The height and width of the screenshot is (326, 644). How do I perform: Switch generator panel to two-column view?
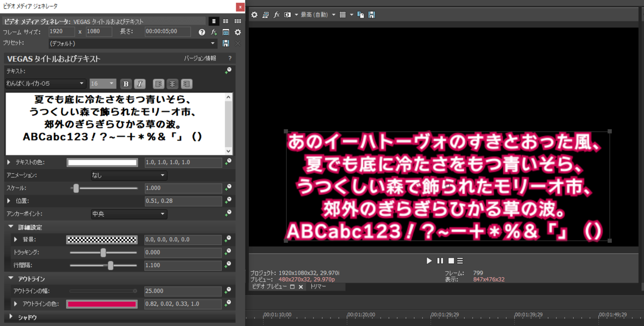tap(225, 21)
